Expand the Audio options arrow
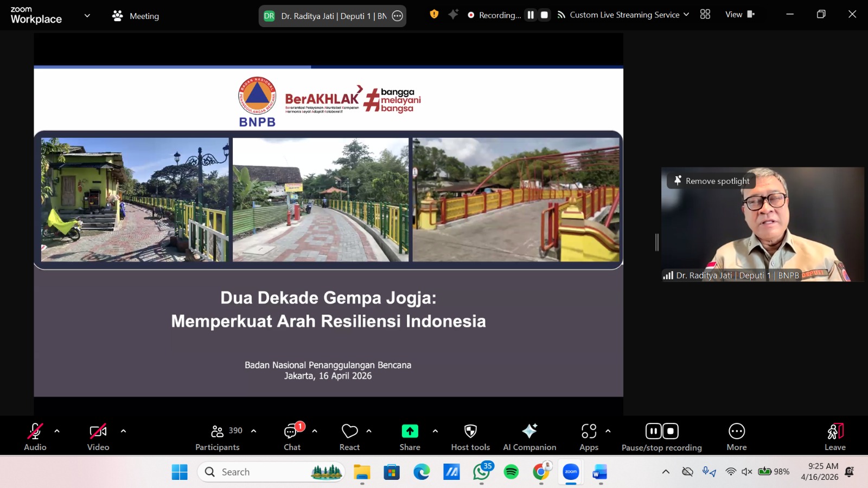This screenshot has width=868, height=488. (x=57, y=431)
